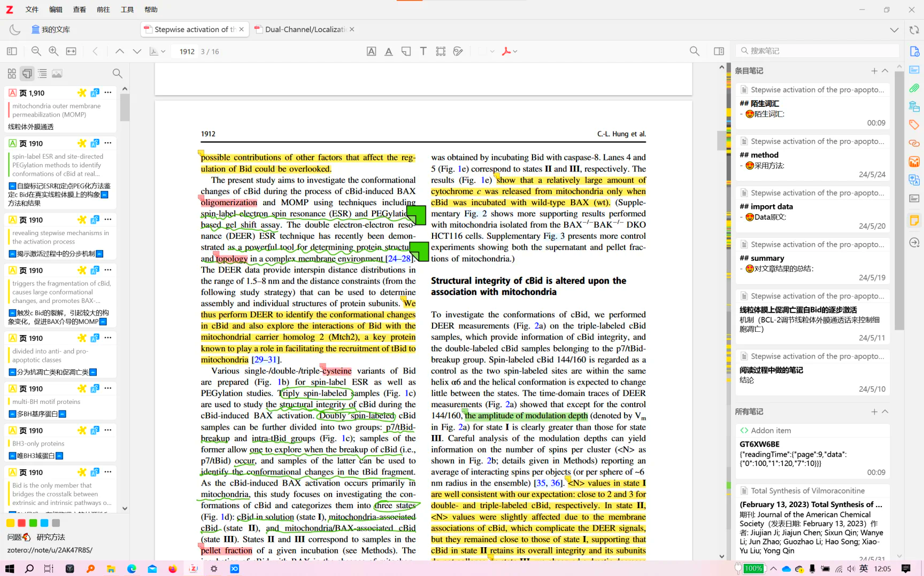Select the underline text tool
Image resolution: width=924 pixels, height=576 pixels.
(389, 51)
